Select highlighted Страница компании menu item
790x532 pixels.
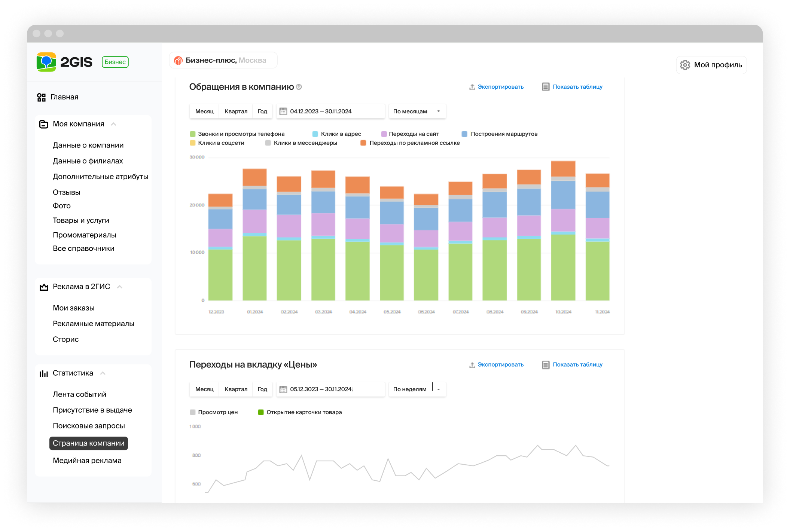pyautogui.click(x=89, y=443)
